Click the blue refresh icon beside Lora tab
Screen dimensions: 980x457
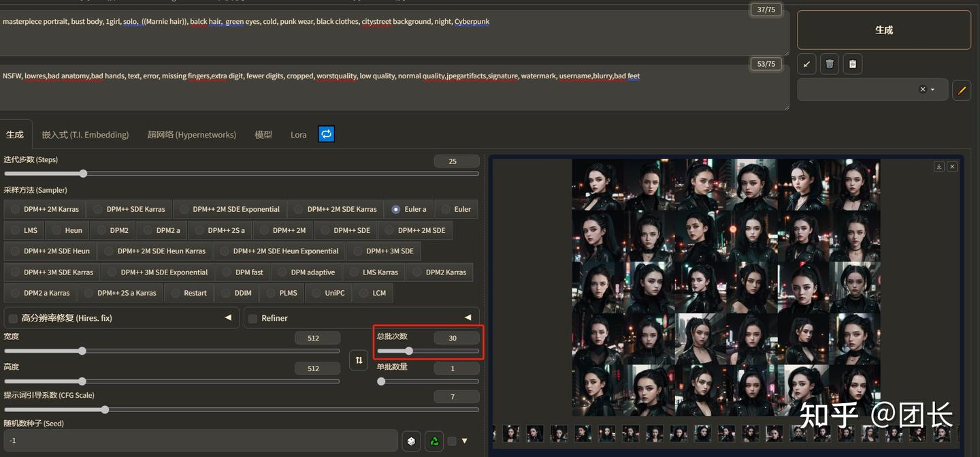[x=327, y=134]
